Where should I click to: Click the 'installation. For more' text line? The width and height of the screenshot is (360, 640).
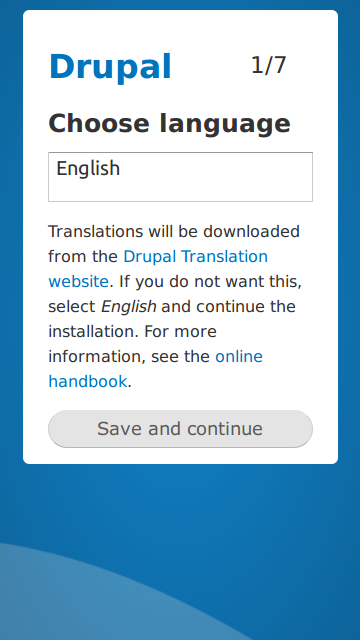(x=132, y=331)
